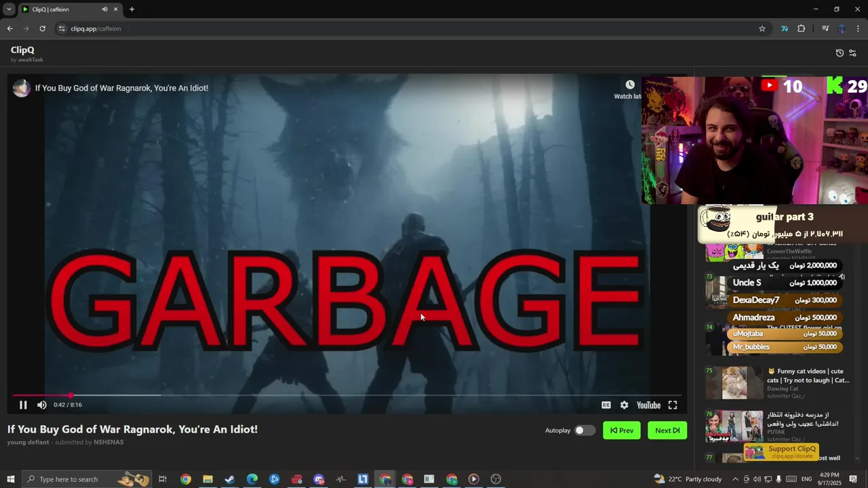Viewport: 868px width, 488px height.
Task: Go to previous clip with Prev button
Action: coord(622,430)
